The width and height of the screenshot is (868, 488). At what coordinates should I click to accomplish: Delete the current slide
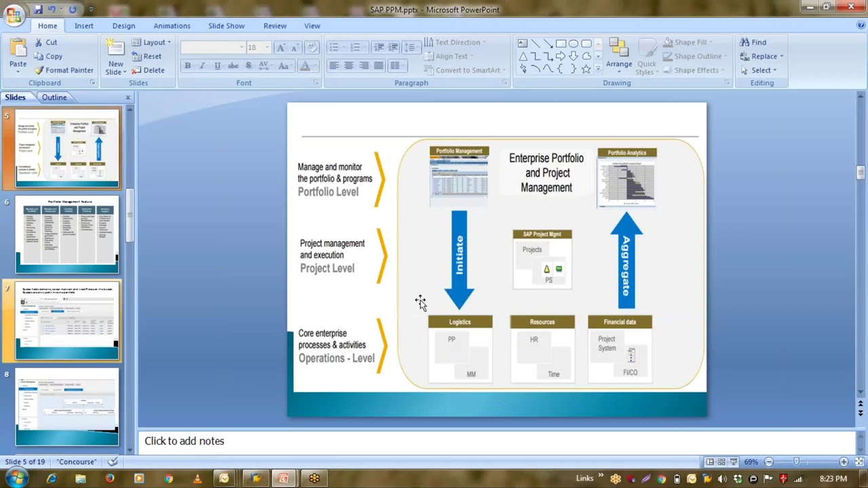tap(148, 70)
